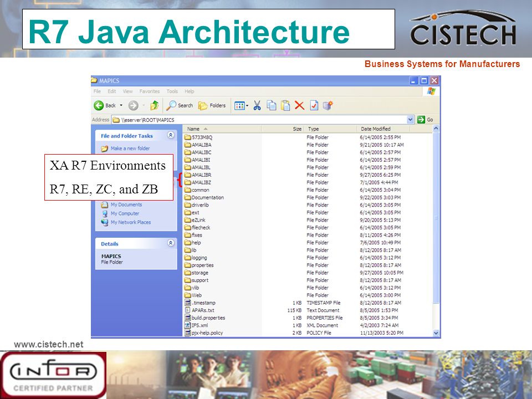Collapse File and Folder Tasks panel

(x=171, y=135)
